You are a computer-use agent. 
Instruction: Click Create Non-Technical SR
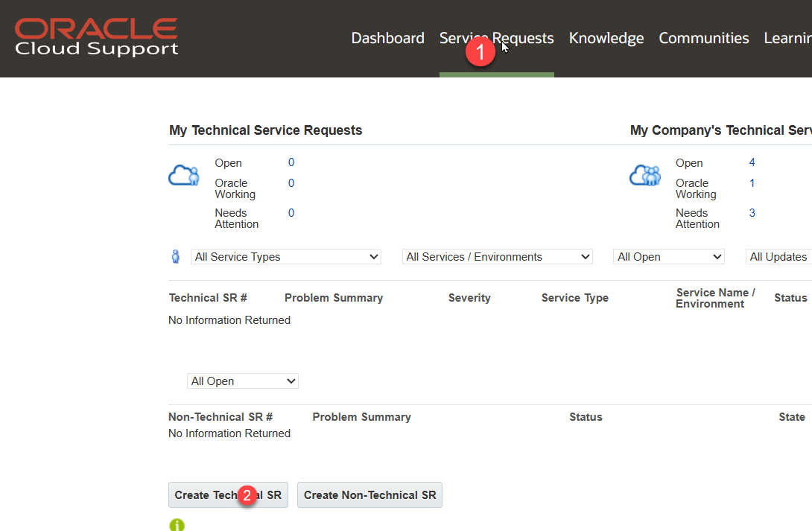(369, 495)
